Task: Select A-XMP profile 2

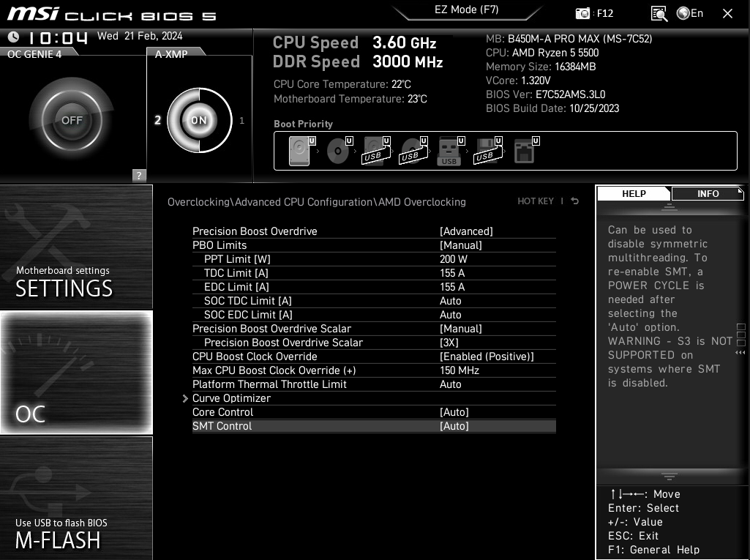Action: click(157, 120)
